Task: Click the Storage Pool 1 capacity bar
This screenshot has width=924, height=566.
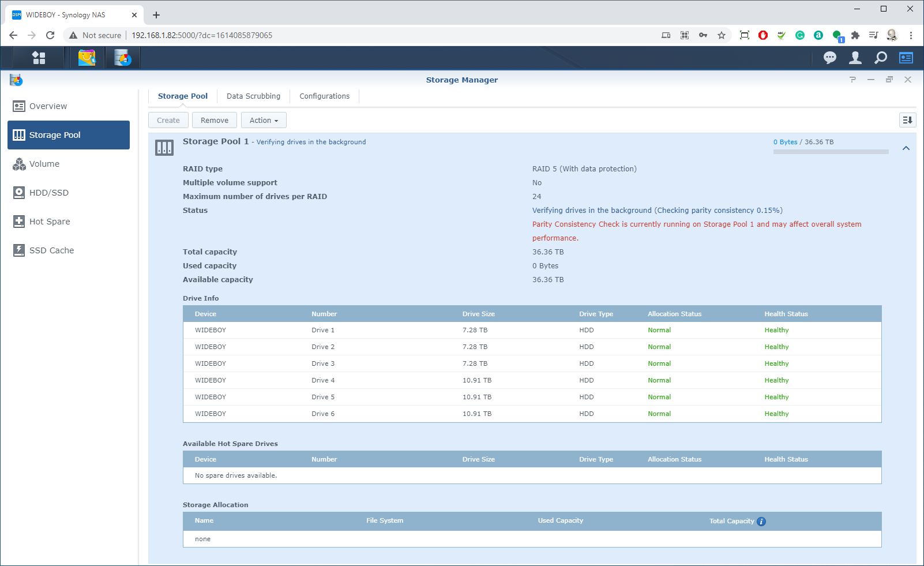Action: [831, 152]
